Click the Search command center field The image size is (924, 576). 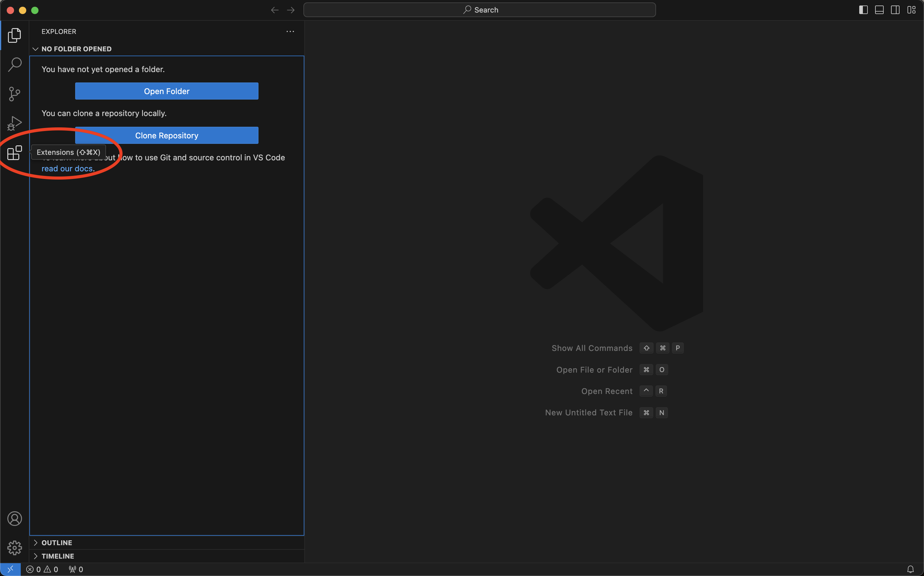(479, 10)
